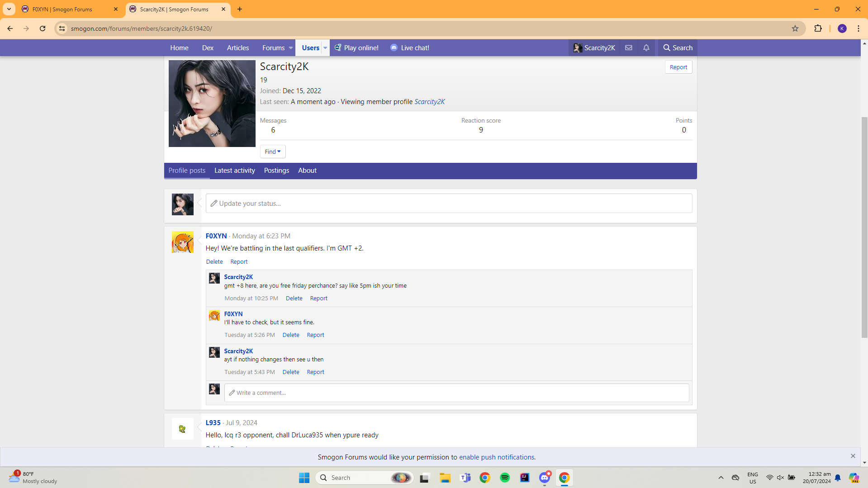Click the Windows taskbar Search box
Image resolution: width=868 pixels, height=488 pixels.
(x=364, y=478)
